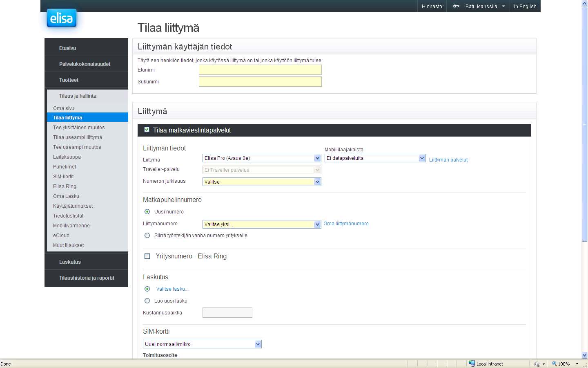Open the Liittymä dropdown showing Elisa Pro
This screenshot has width=588, height=368.
click(x=262, y=158)
